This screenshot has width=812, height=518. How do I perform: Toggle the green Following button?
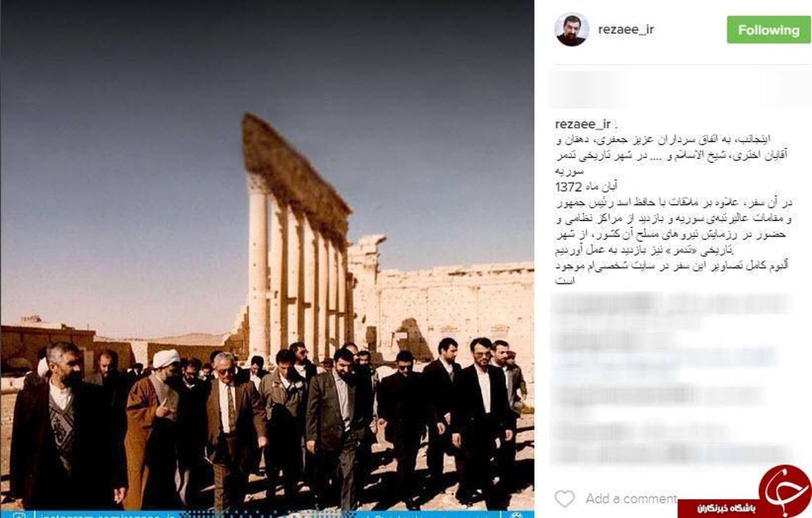[x=769, y=30]
